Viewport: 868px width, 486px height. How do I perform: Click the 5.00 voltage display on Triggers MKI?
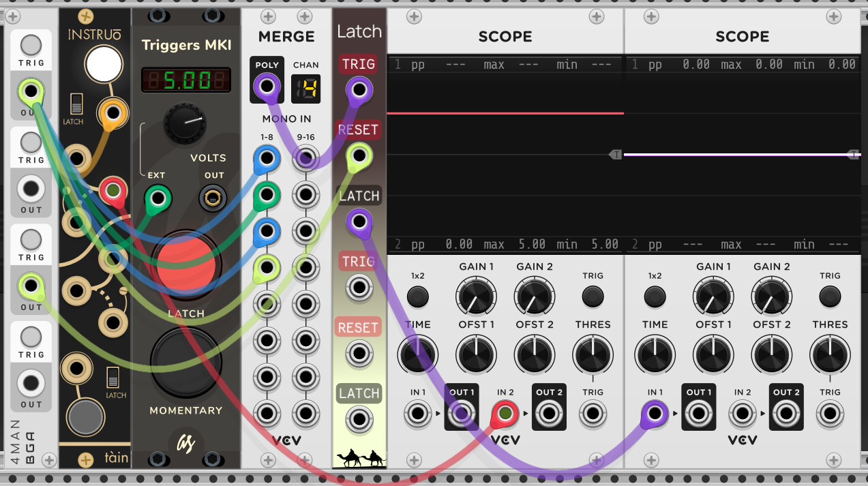(185, 81)
